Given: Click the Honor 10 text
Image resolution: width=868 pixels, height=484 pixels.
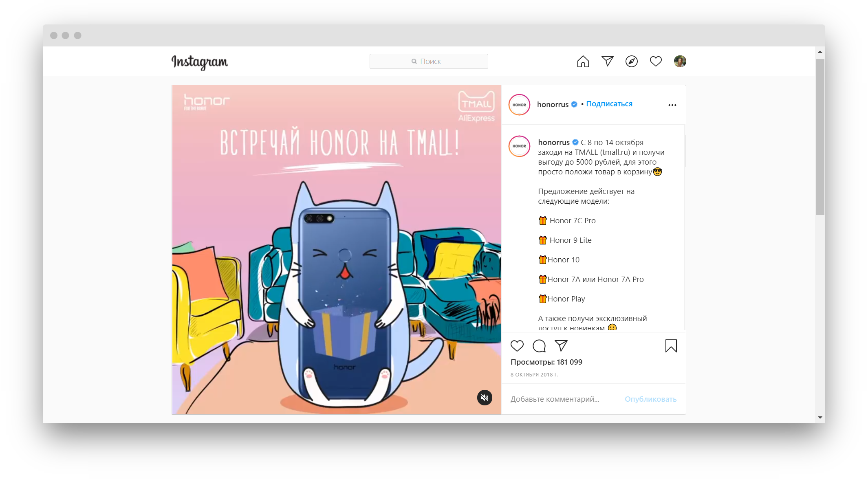Looking at the screenshot, I should pos(564,260).
